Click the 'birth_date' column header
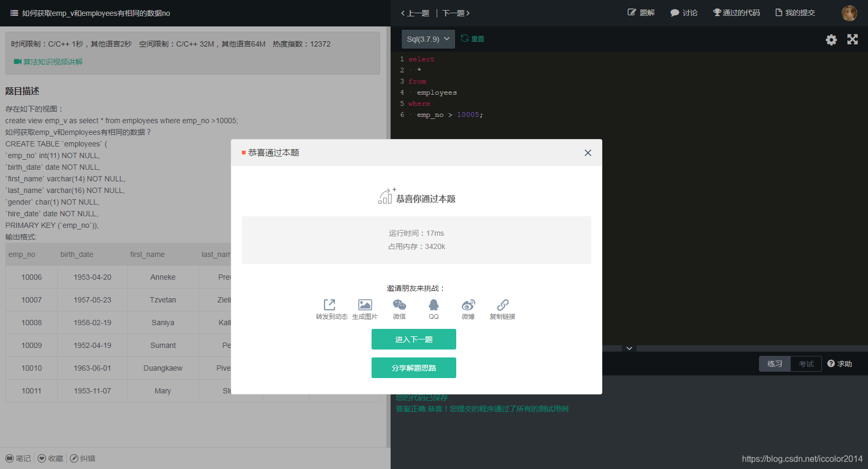The width and height of the screenshot is (868, 469). click(77, 254)
